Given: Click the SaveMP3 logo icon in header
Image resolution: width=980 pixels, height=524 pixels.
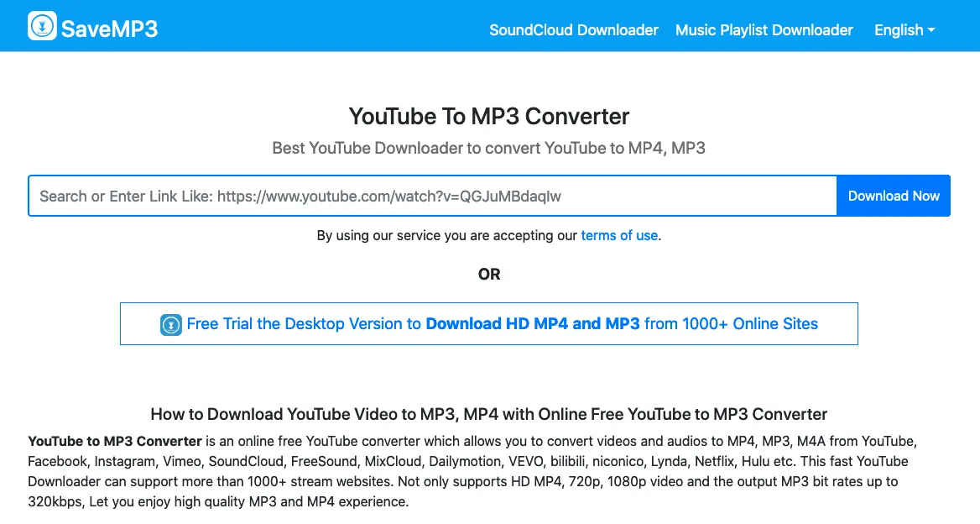Looking at the screenshot, I should click(x=42, y=26).
